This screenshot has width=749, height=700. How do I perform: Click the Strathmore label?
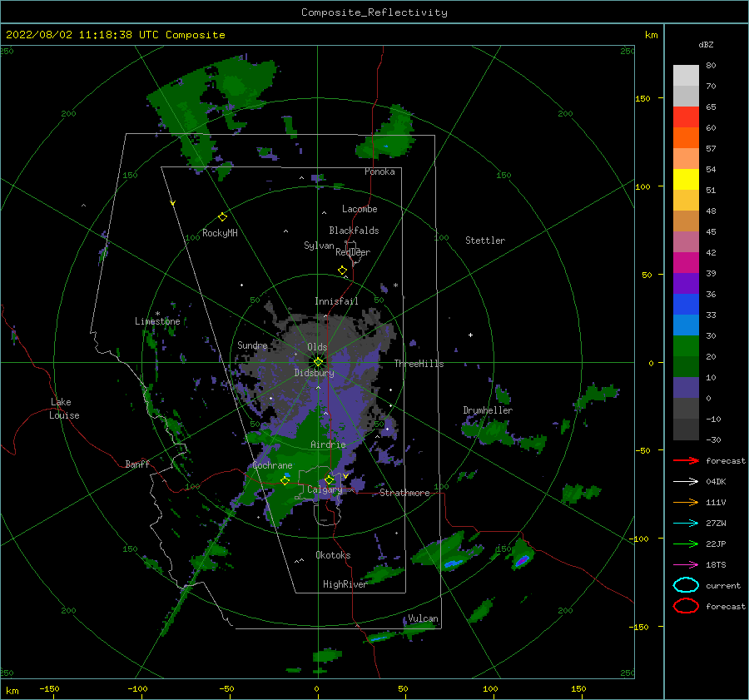[x=404, y=493]
